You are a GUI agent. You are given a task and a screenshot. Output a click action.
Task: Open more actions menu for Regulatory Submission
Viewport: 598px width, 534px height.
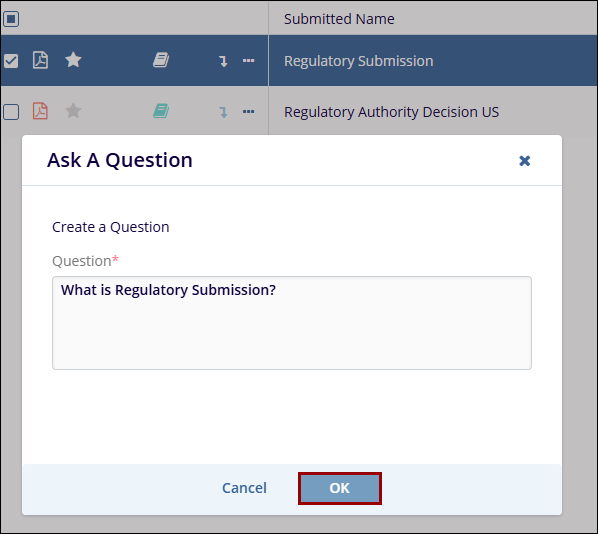click(x=249, y=60)
